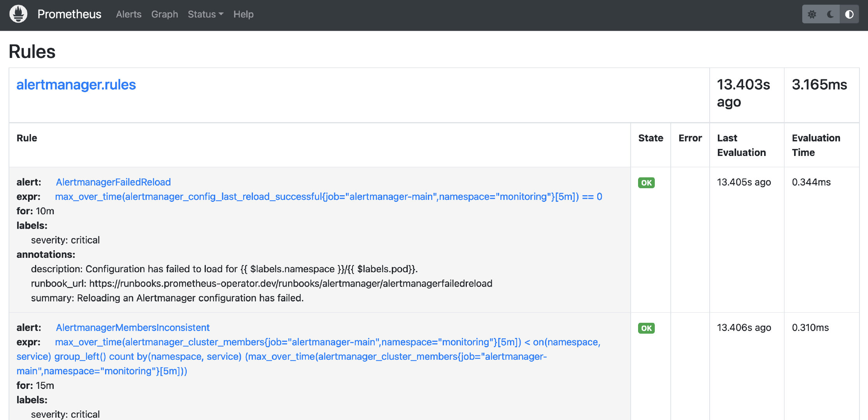Select the auto theme contrast icon
Viewport: 868px width, 420px height.
(x=849, y=14)
